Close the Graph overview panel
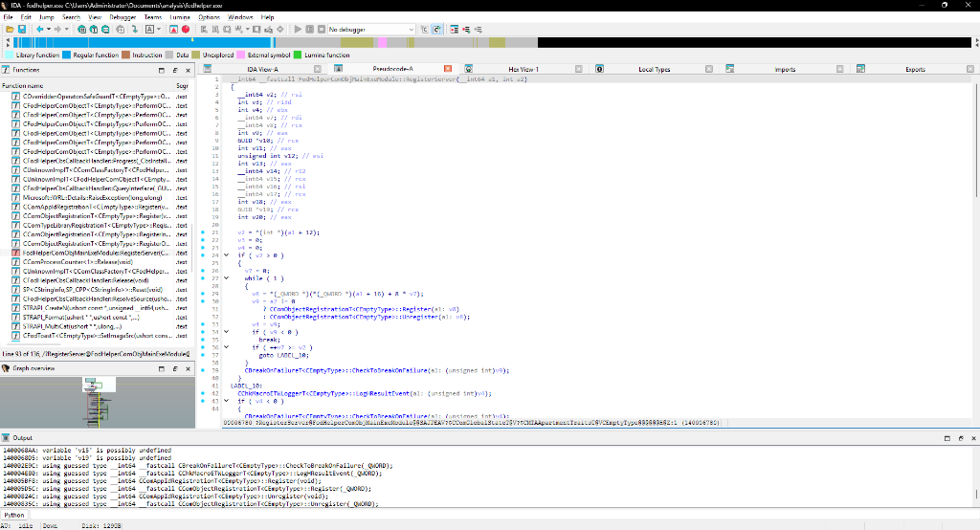 click(189, 368)
